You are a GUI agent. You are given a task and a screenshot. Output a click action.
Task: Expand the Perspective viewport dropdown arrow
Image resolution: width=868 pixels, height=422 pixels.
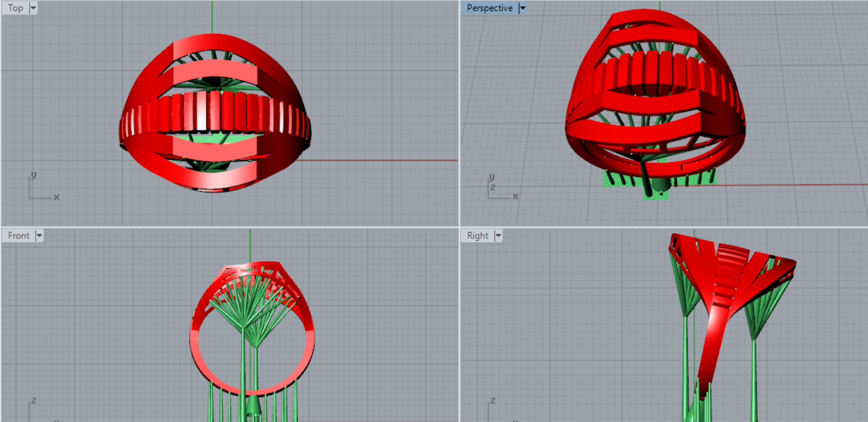tap(523, 8)
